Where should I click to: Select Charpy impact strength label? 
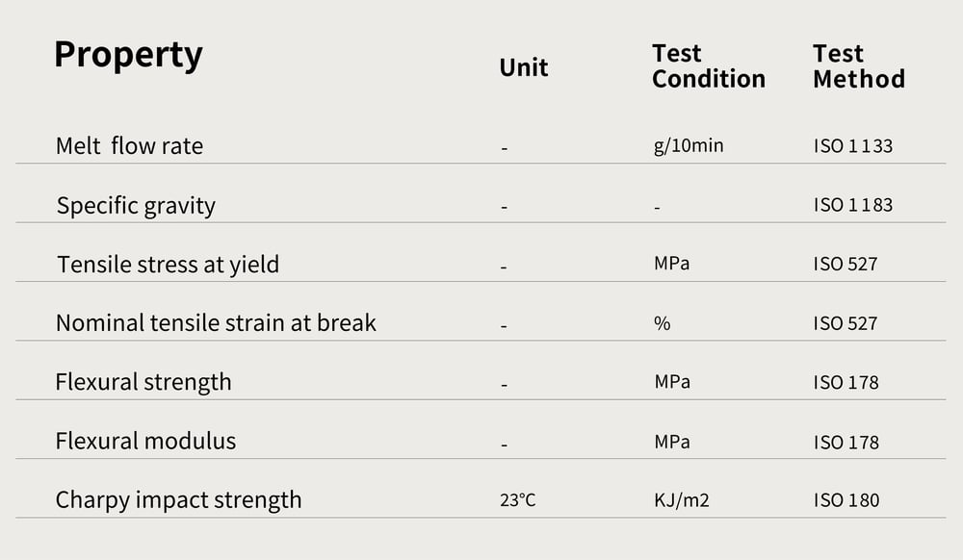(x=178, y=500)
